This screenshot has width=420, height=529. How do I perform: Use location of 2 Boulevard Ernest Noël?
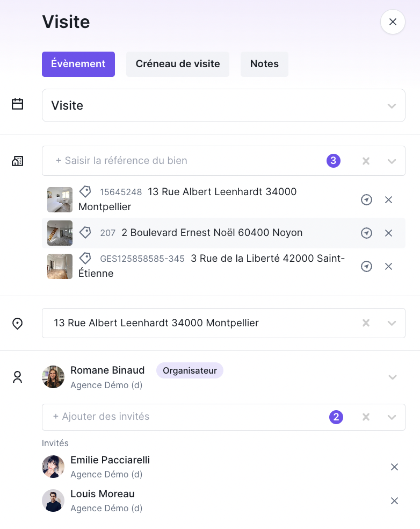pos(366,233)
